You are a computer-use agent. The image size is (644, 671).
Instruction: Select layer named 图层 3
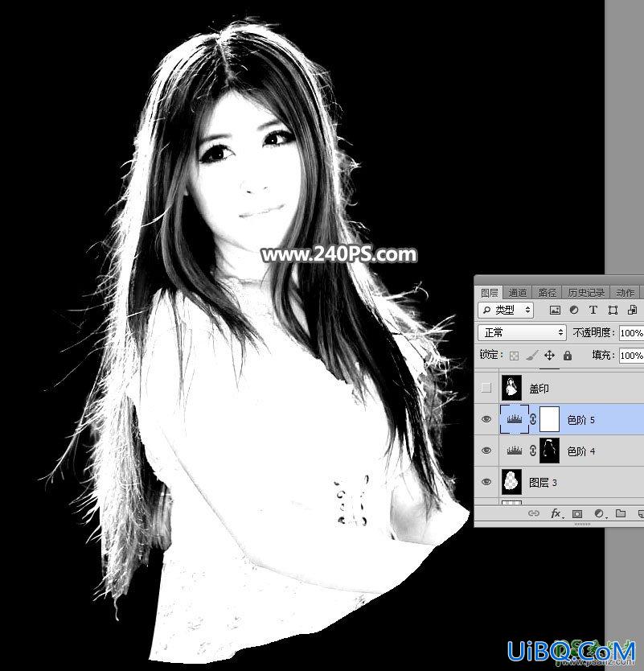point(543,482)
